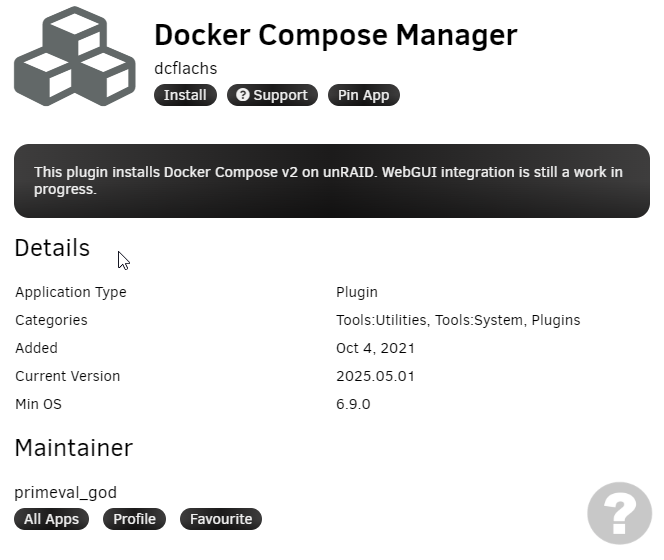Click the dcflachs author name
Viewport: 664px width, 560px height.
coord(185,68)
